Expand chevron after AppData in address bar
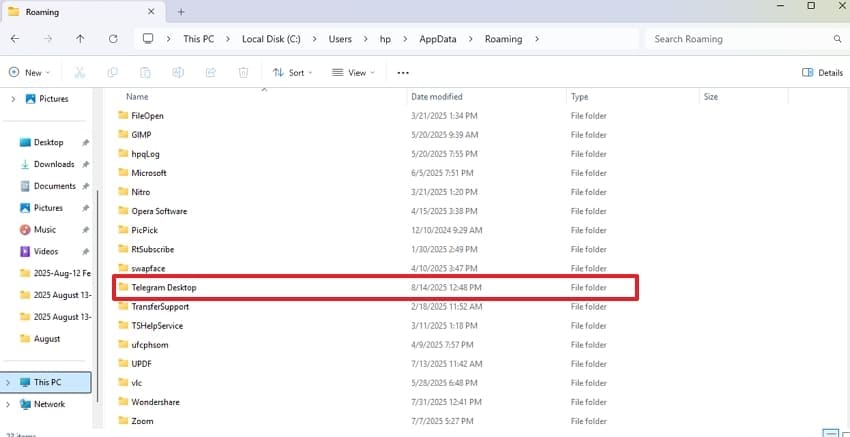This screenshot has width=850, height=437. coord(471,39)
